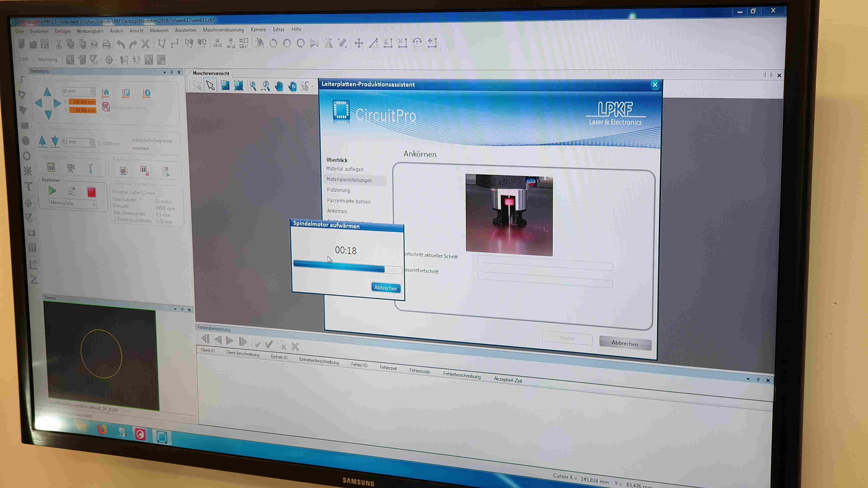Select Materialeinstellungen step in the wizard list
The image size is (868, 488).
pyautogui.click(x=349, y=180)
